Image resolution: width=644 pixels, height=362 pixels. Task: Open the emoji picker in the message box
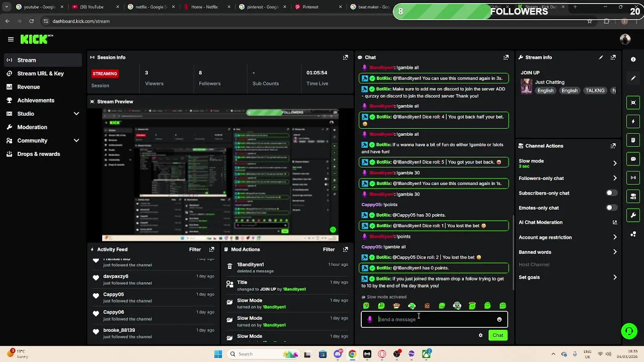[499, 320]
